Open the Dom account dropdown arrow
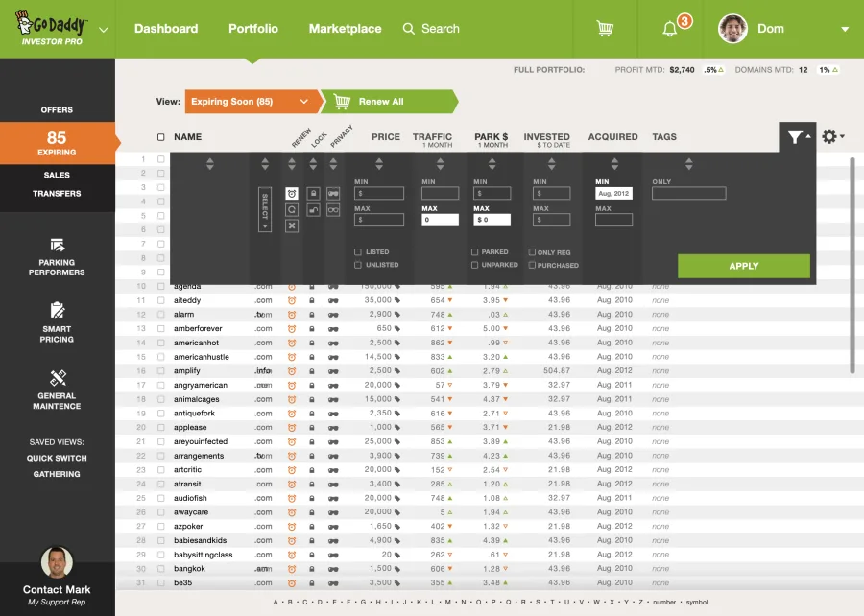This screenshot has width=864, height=616. pos(845,29)
